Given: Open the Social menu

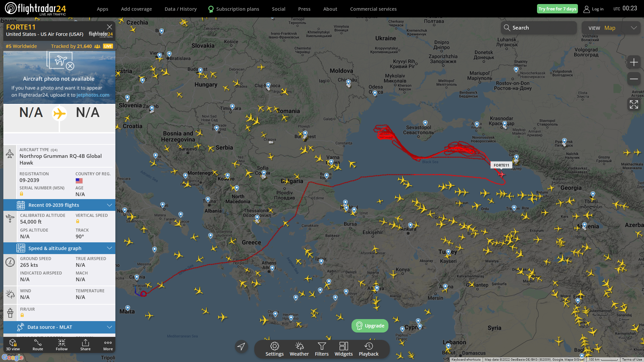Looking at the screenshot, I should (279, 9).
